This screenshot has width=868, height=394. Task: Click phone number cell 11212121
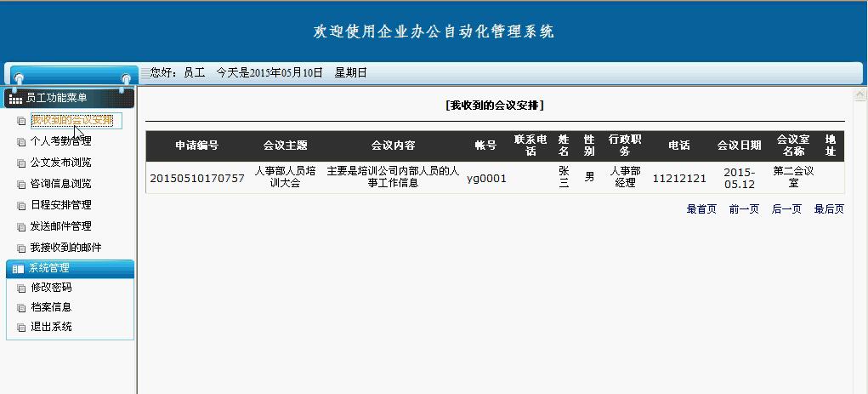tap(679, 179)
